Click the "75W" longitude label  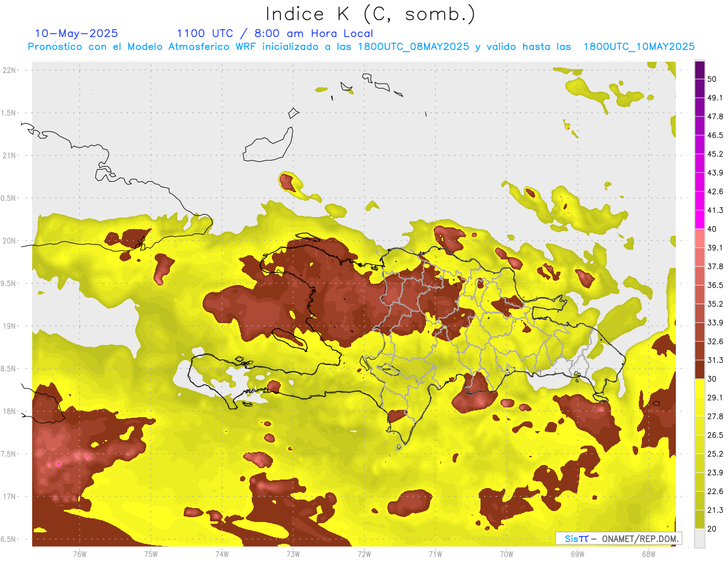[x=151, y=554]
